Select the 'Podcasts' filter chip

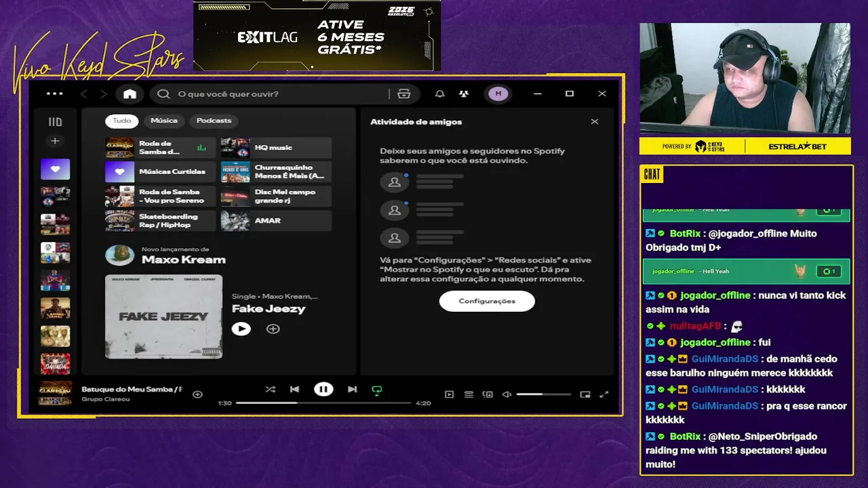(214, 121)
